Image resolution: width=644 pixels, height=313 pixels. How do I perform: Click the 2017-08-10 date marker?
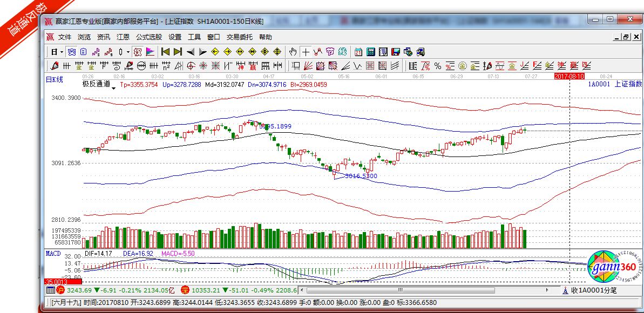570,77
